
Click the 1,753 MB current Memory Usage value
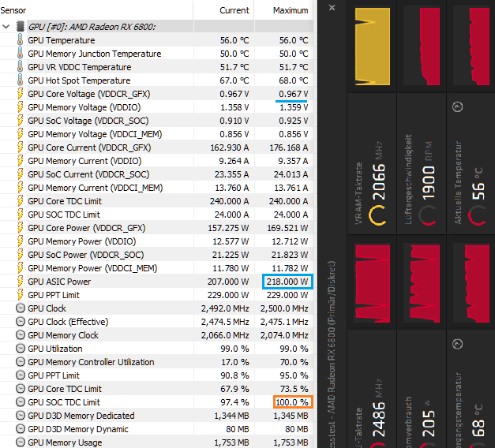[x=232, y=442]
